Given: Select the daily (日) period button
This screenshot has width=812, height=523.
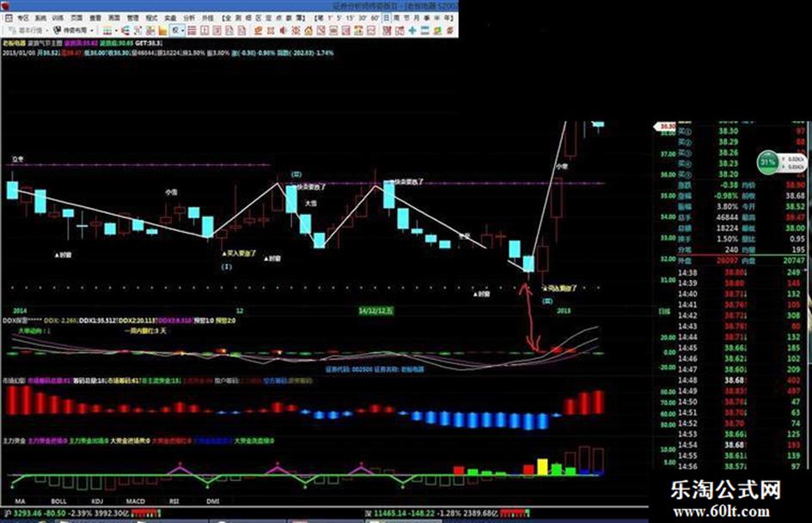Looking at the screenshot, I should [386, 18].
